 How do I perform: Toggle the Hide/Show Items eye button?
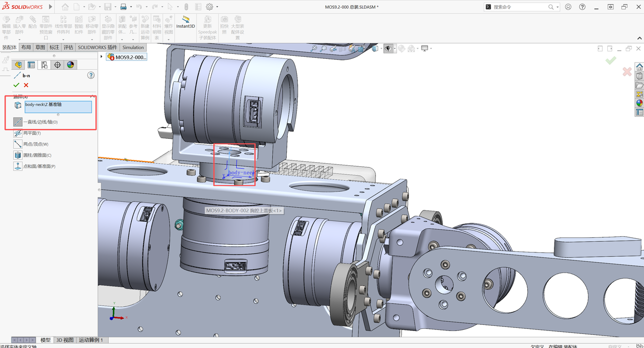click(x=388, y=49)
